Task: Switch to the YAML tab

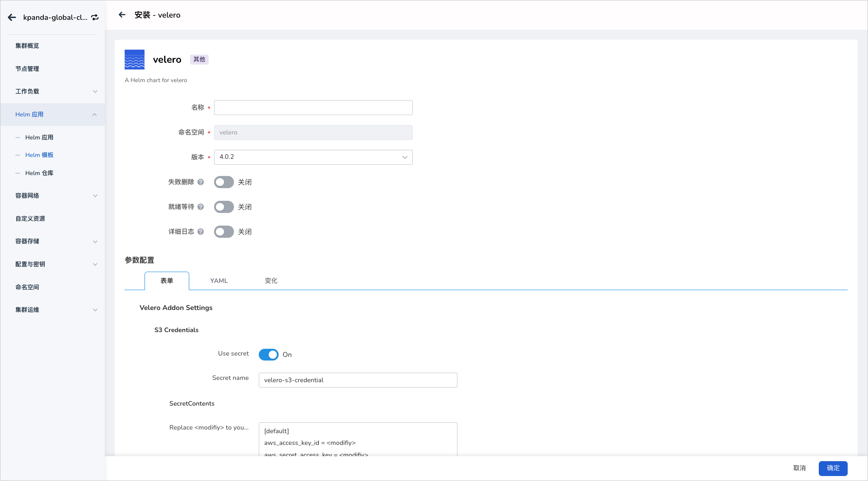Action: pos(219,281)
